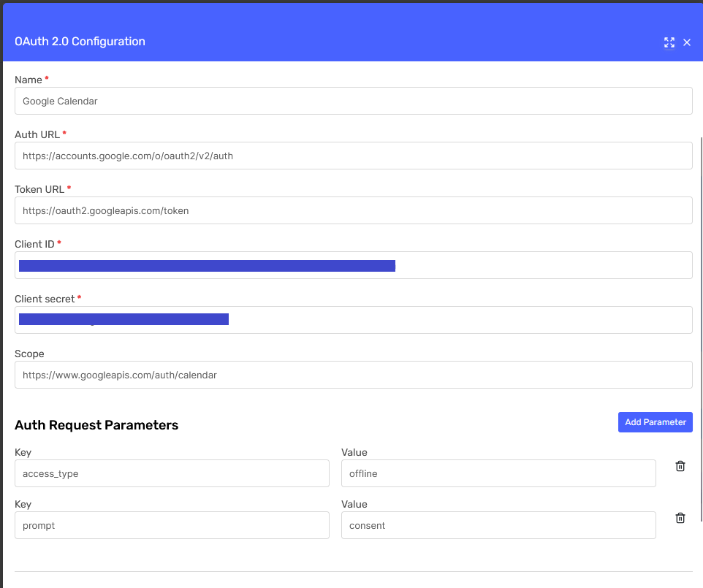Delete the access_type parameter row
The width and height of the screenshot is (703, 588).
[x=680, y=466]
